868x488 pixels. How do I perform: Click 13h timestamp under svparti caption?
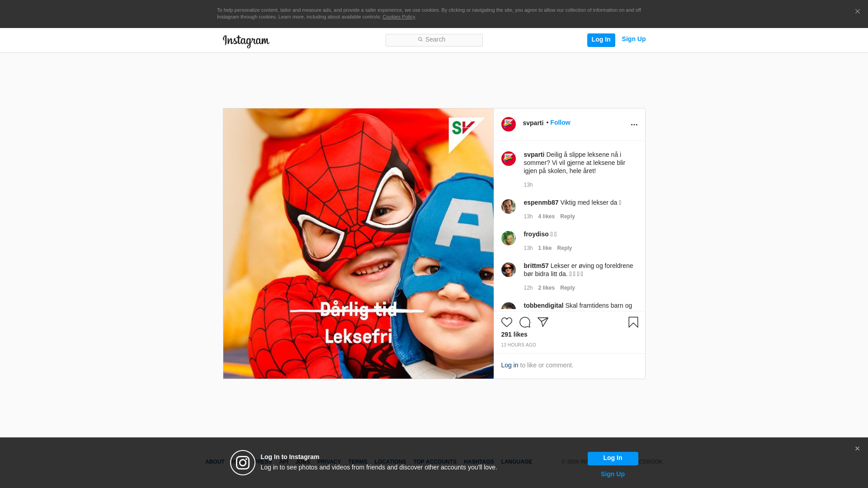[528, 185]
